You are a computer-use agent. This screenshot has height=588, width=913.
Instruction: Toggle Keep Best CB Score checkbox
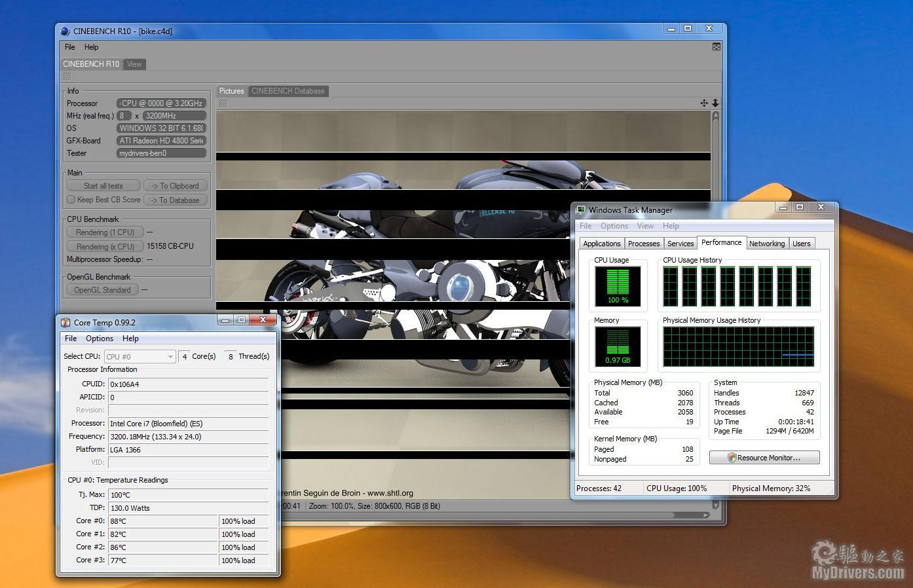pyautogui.click(x=71, y=200)
